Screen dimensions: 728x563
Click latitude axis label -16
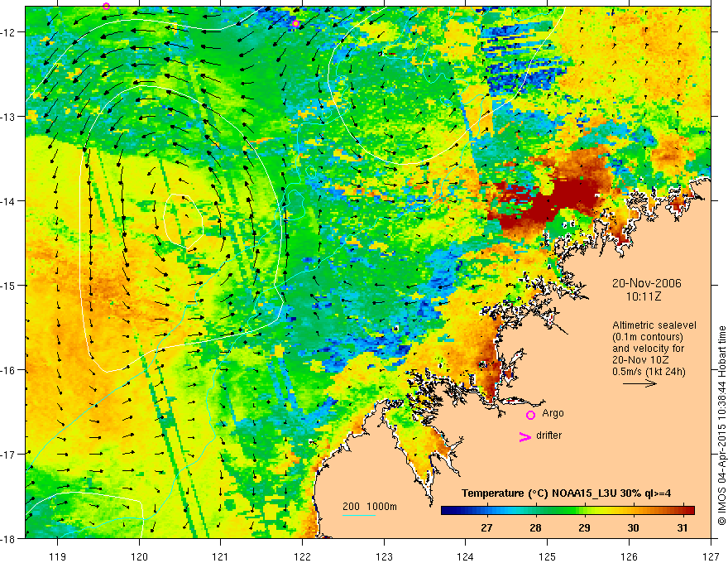9,370
